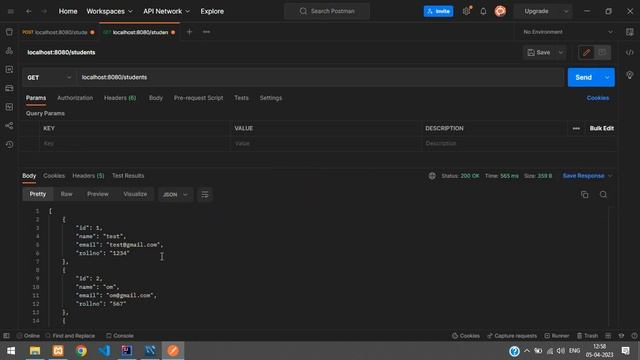Switch to the Authorization tab

(x=75, y=98)
